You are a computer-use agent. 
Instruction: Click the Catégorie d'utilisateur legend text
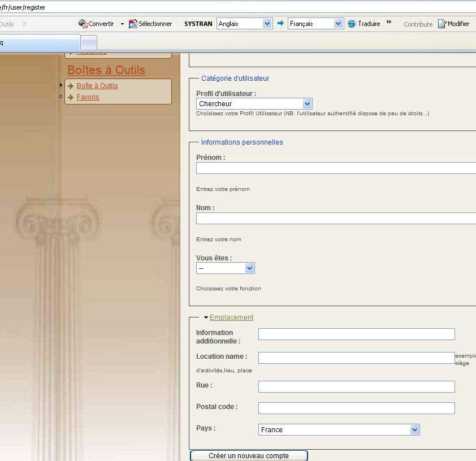235,79
